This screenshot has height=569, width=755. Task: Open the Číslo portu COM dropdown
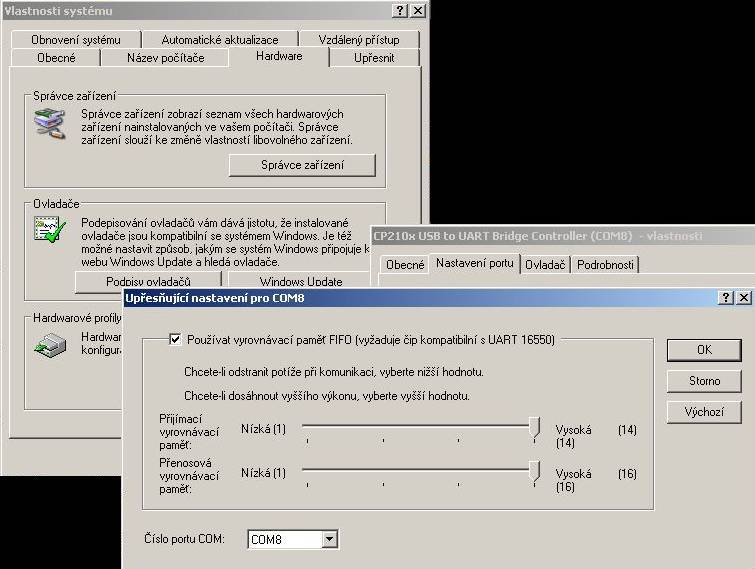[x=329, y=540]
